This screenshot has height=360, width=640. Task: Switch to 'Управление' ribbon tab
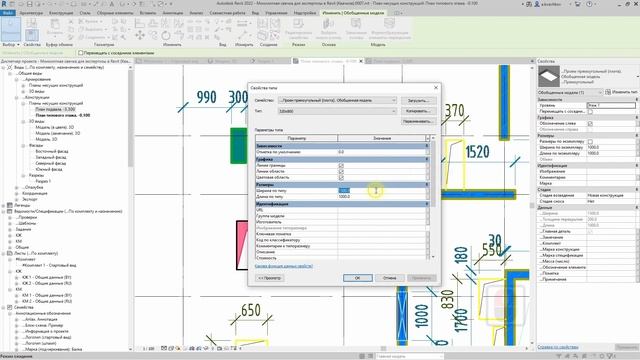click(276, 13)
